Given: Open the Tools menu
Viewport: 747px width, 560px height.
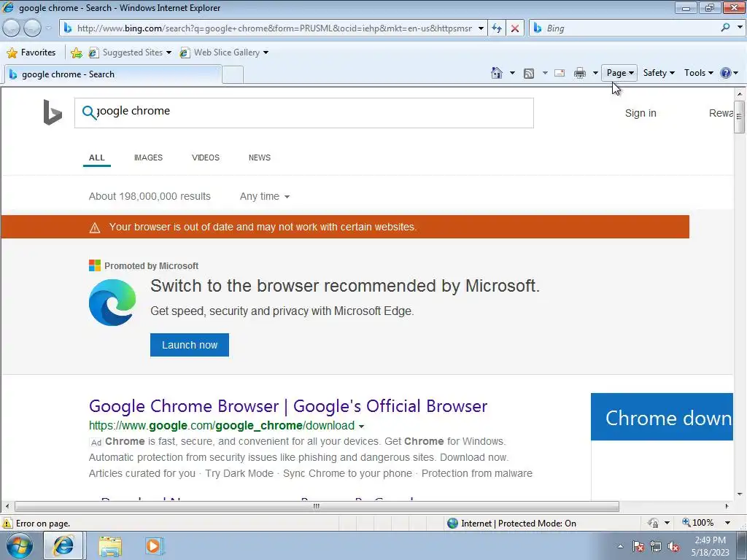Looking at the screenshot, I should [698, 73].
